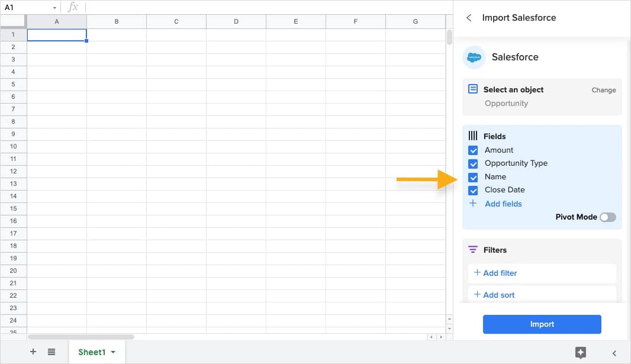Click the back arrow in Import Salesforce header
Image resolution: width=631 pixels, height=364 pixels.
pos(469,18)
